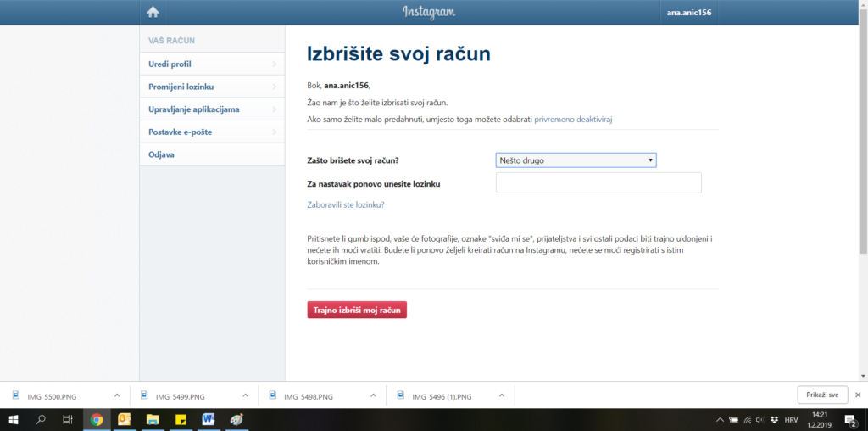Click the Izbrišite svoj račun heading
868x431 pixels.
point(398,54)
